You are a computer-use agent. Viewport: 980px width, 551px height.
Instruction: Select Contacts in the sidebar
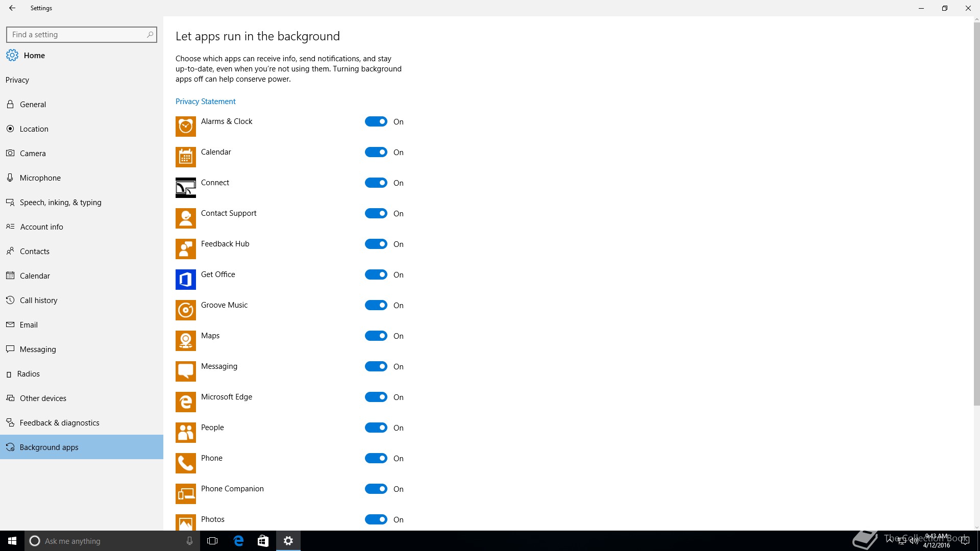[x=82, y=251]
